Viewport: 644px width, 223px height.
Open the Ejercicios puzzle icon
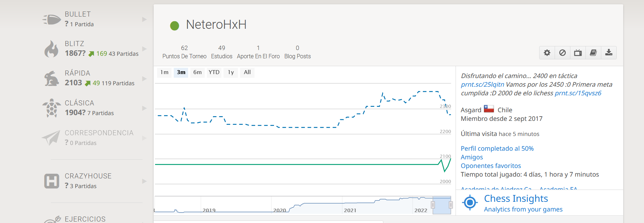coord(52,219)
